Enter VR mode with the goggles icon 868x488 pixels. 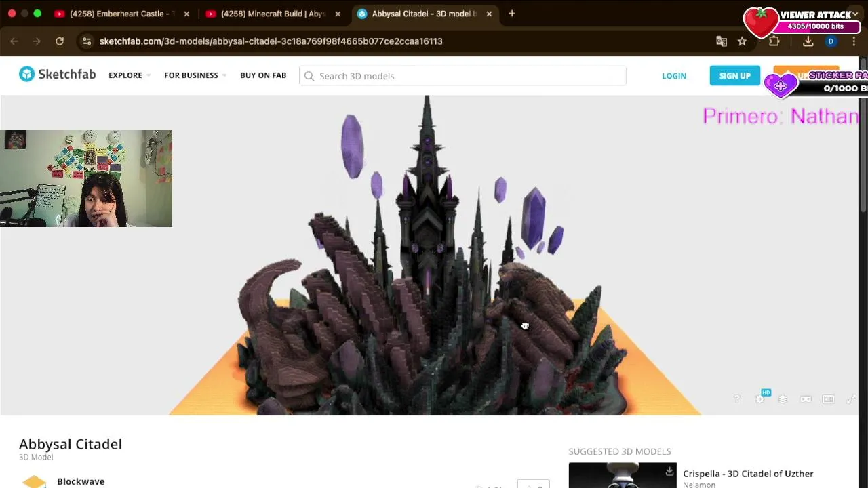[806, 399]
